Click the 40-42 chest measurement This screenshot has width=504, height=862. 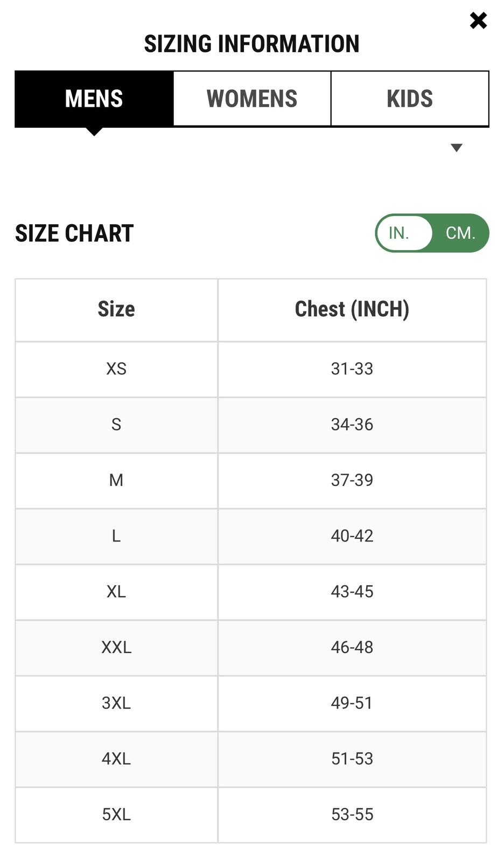[x=352, y=536]
